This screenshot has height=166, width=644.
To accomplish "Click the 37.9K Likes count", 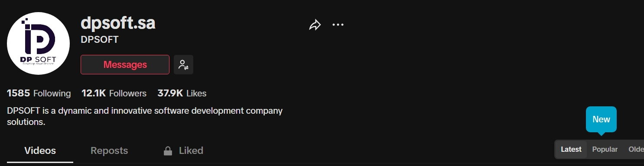I will (182, 93).
